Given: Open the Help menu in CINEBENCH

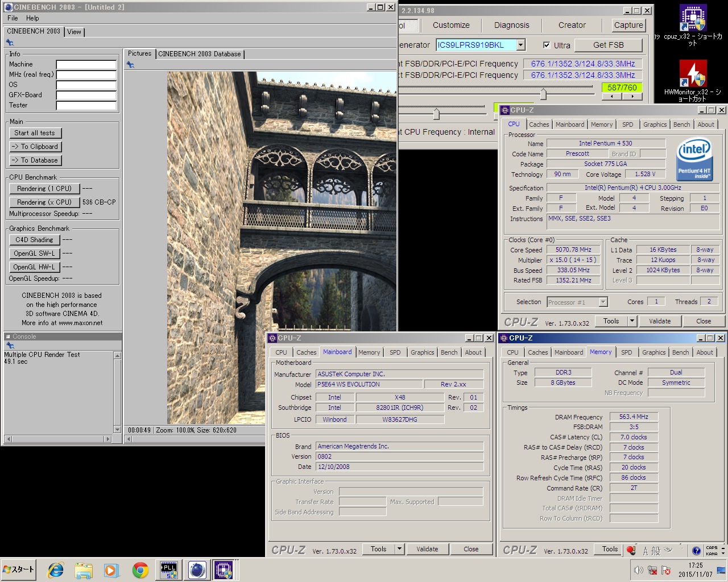Looking at the screenshot, I should point(32,18).
